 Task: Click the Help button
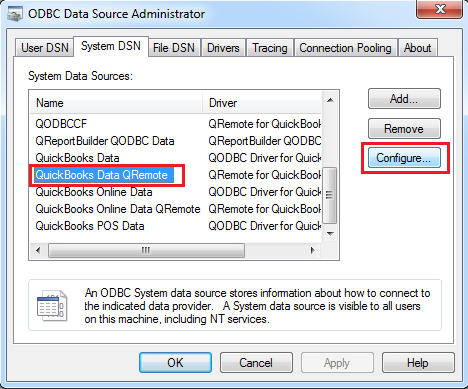click(x=418, y=362)
